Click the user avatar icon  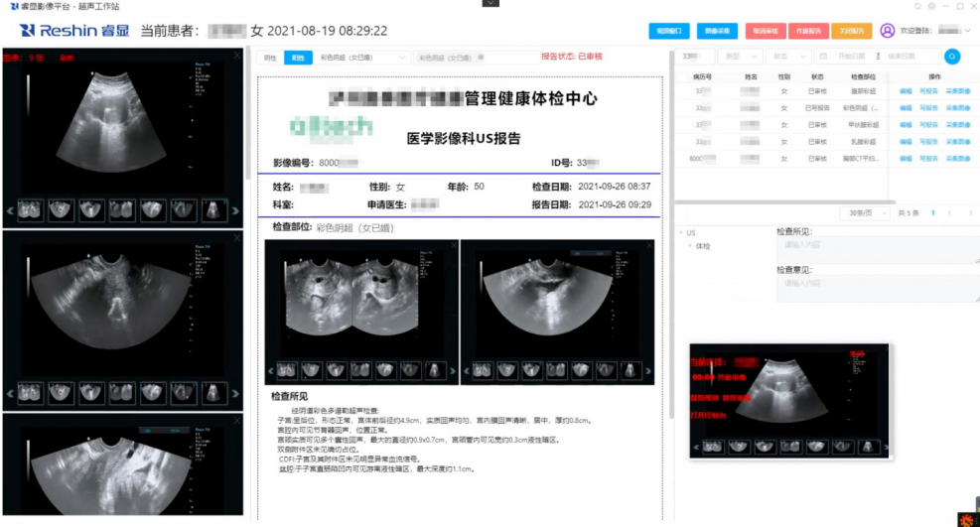tap(887, 31)
